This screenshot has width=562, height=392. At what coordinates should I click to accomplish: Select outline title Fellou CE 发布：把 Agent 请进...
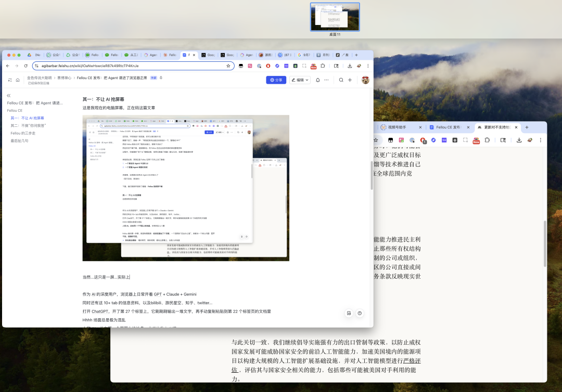[x=35, y=103]
